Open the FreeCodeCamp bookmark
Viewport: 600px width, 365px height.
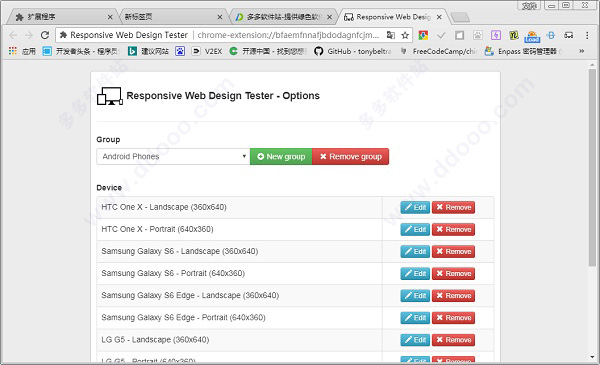point(439,51)
